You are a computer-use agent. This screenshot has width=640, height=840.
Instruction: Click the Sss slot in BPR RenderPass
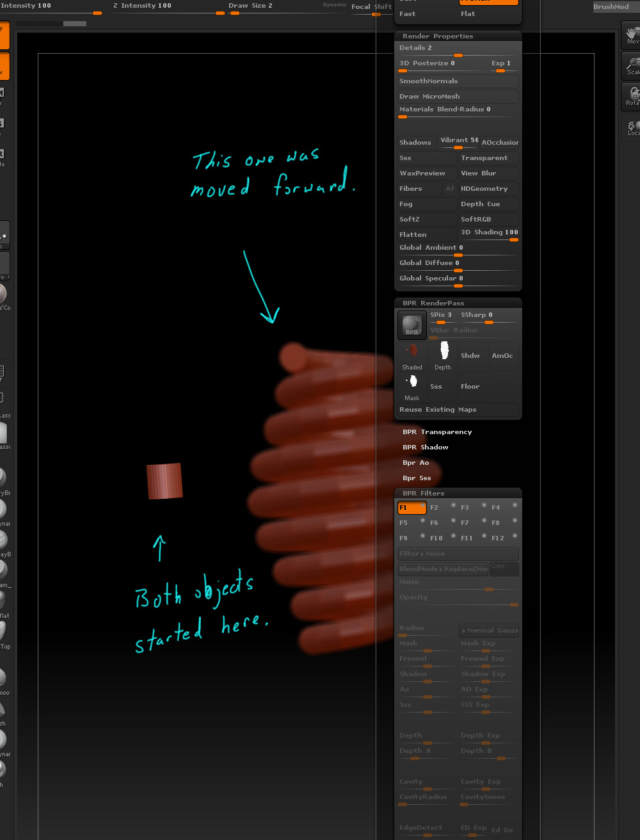443,387
